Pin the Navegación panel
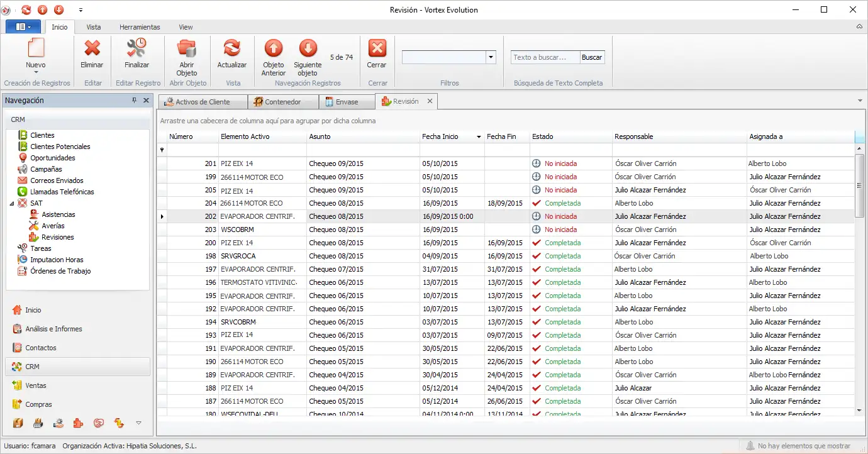868x454 pixels. pos(134,101)
